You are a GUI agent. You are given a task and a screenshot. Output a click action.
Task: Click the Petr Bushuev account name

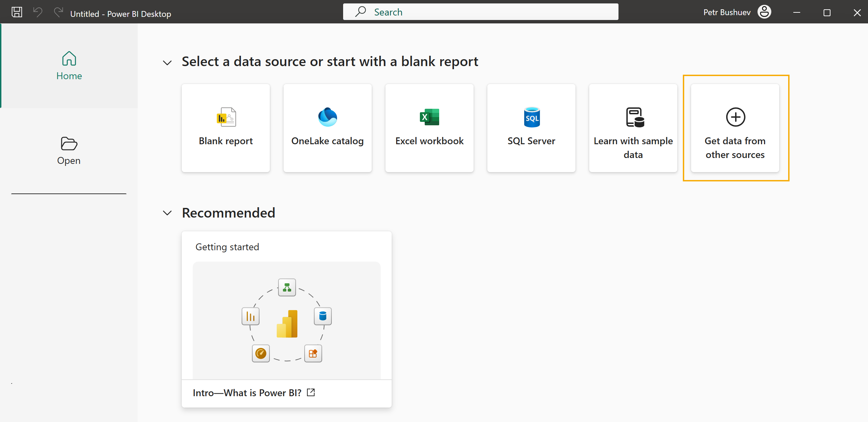click(x=727, y=12)
